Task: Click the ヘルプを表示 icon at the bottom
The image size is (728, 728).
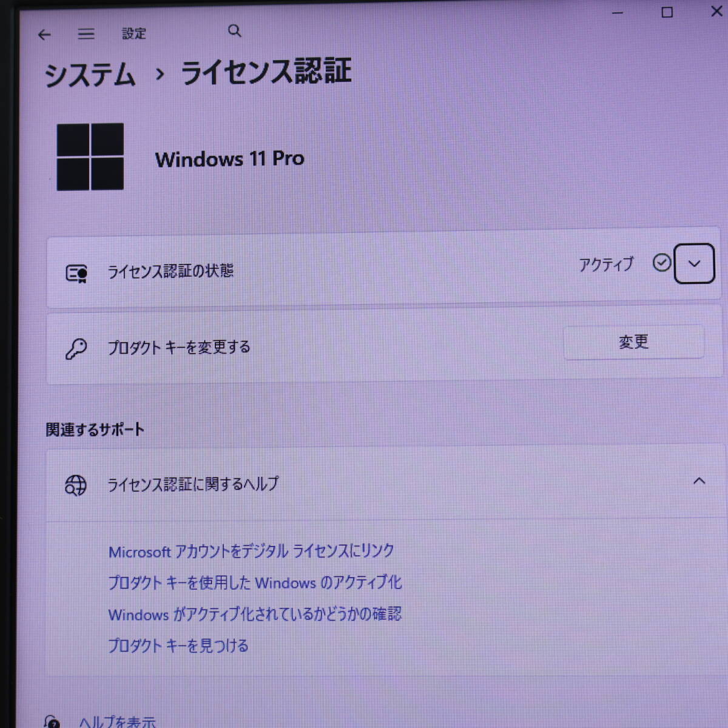Action: 52,721
